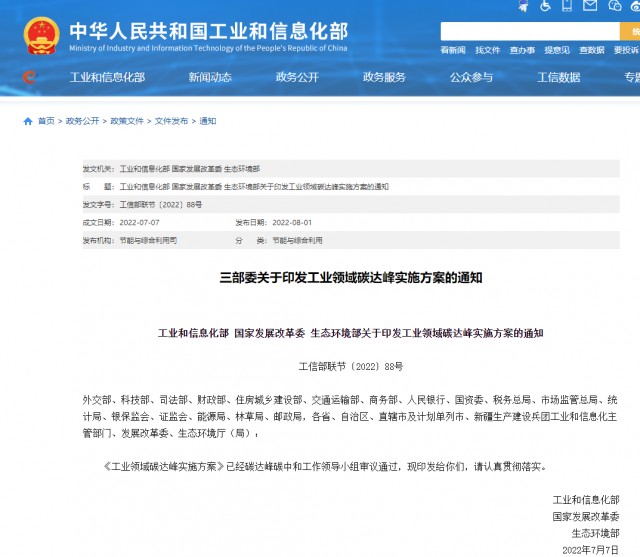Click the home icon in breadcrumb
The width and height of the screenshot is (640, 557).
(x=28, y=121)
